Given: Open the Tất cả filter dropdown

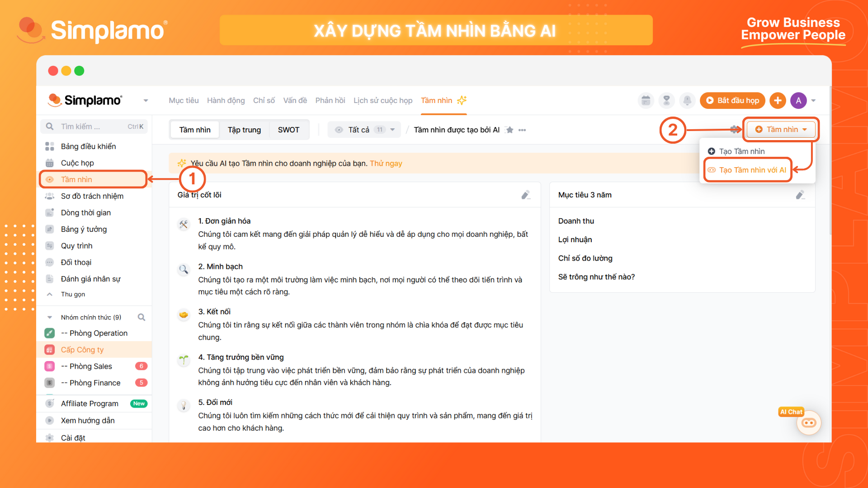Looking at the screenshot, I should 364,130.
